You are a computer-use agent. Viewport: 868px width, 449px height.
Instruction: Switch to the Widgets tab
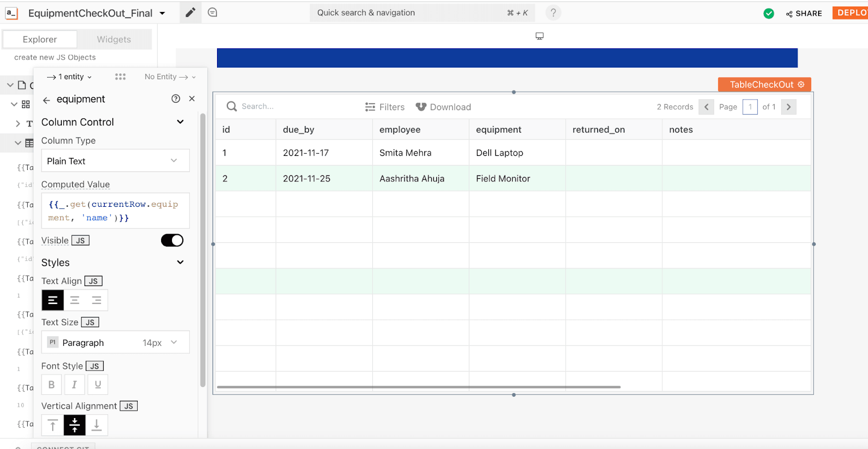pos(114,39)
